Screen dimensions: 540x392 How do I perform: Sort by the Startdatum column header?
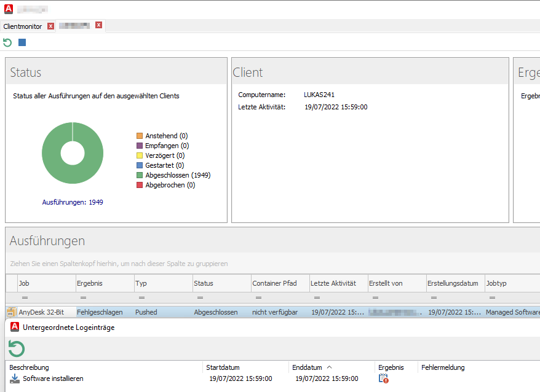tap(223, 367)
